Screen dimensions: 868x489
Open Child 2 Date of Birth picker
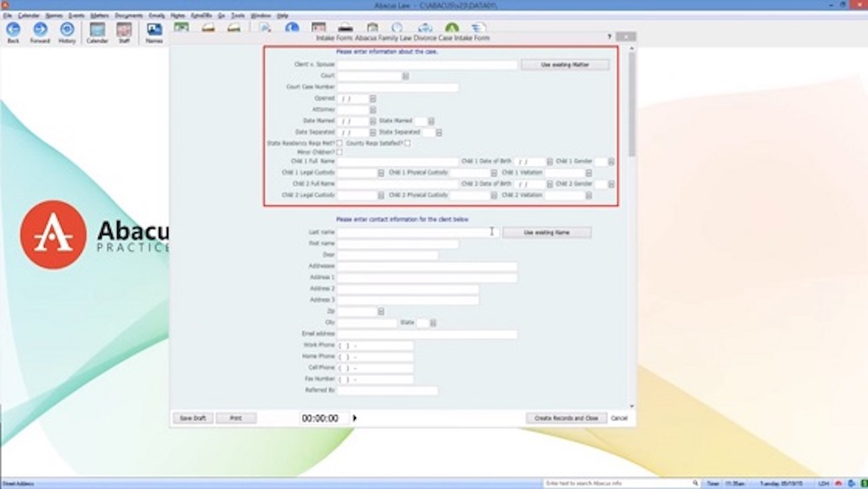549,184
